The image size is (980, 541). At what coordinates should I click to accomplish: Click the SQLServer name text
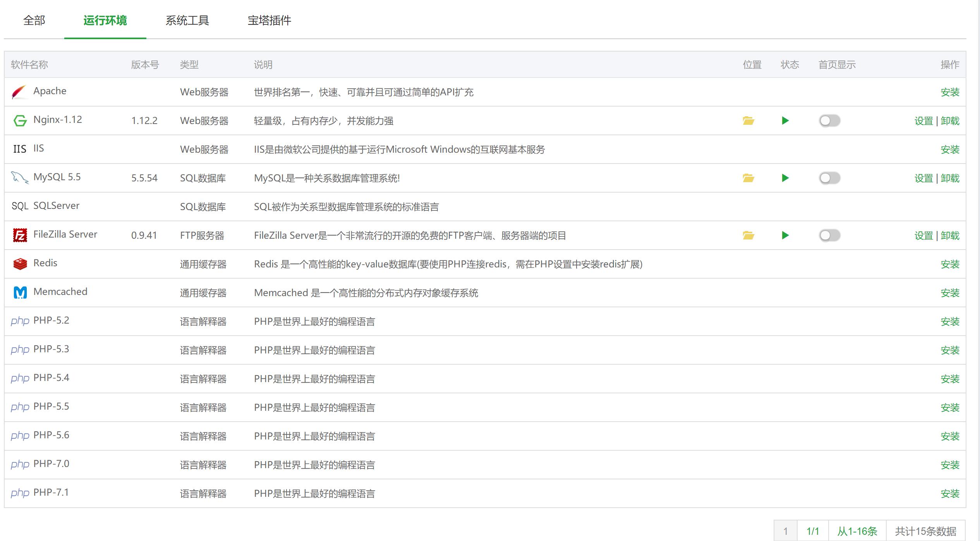[x=57, y=206]
